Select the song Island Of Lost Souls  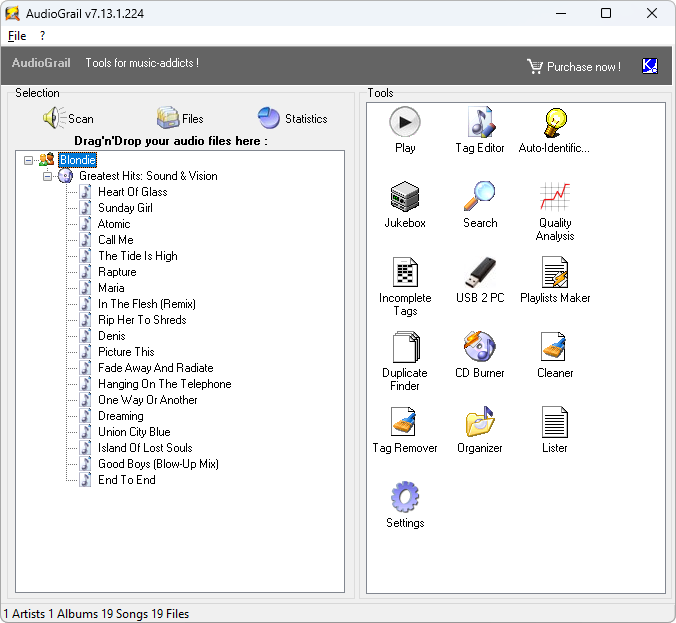[145, 448]
